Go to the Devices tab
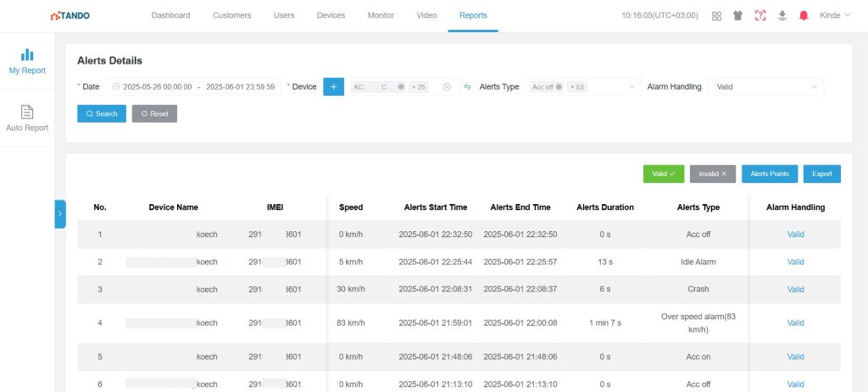 331,15
